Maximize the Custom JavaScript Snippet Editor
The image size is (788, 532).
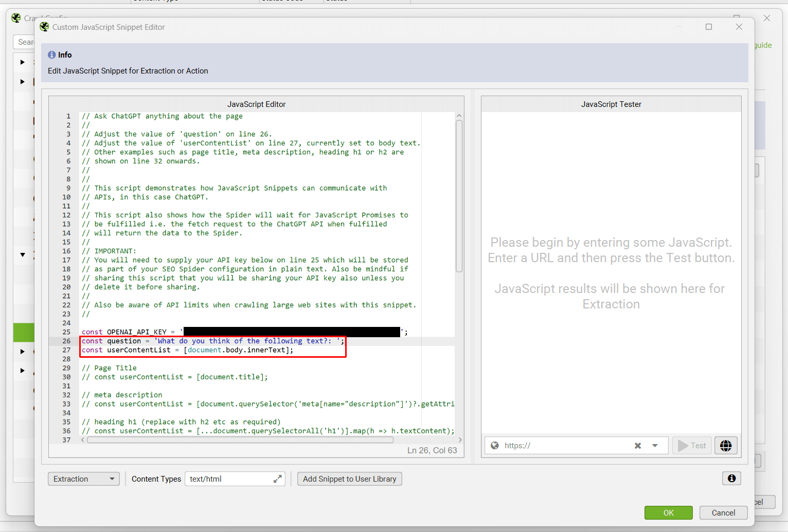click(709, 27)
